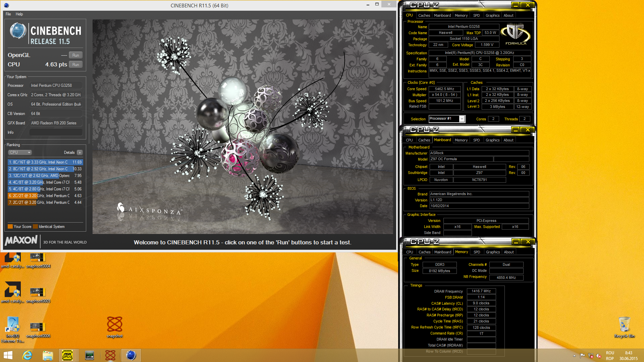Show hidden tray icons arrow
This screenshot has height=362, width=644.
[574, 356]
